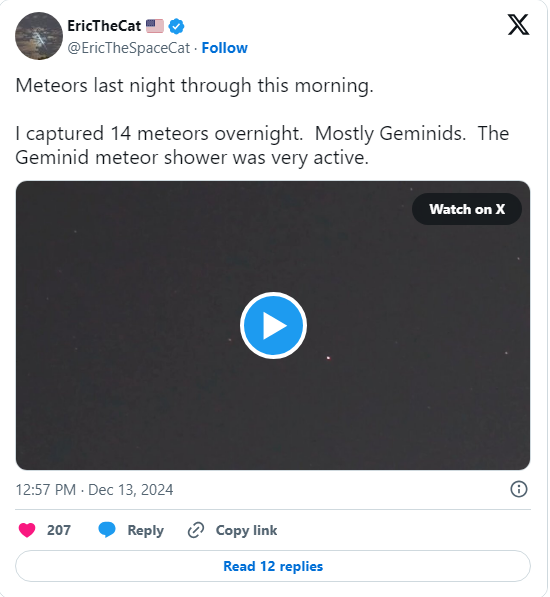Play the meteor video
This screenshot has height=597, width=550.
click(273, 326)
